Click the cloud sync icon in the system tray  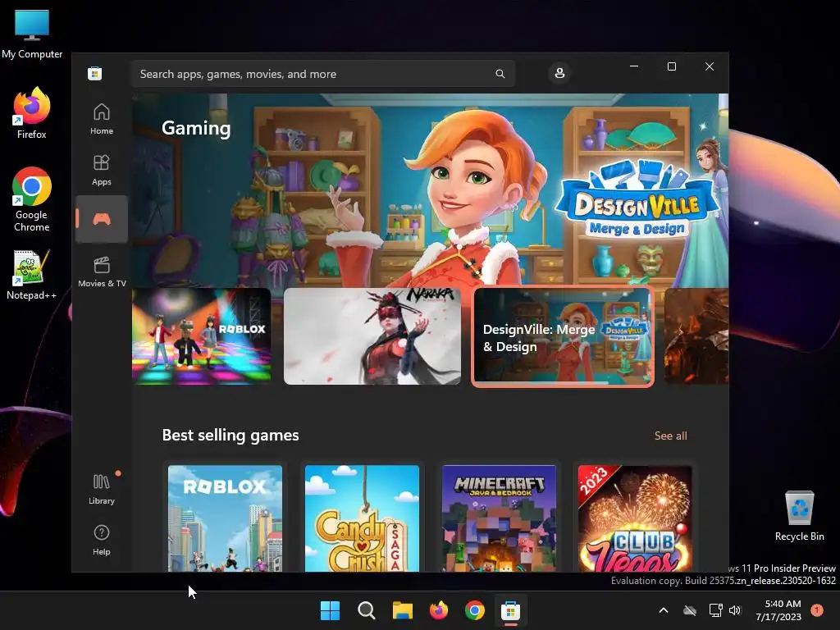(690, 610)
